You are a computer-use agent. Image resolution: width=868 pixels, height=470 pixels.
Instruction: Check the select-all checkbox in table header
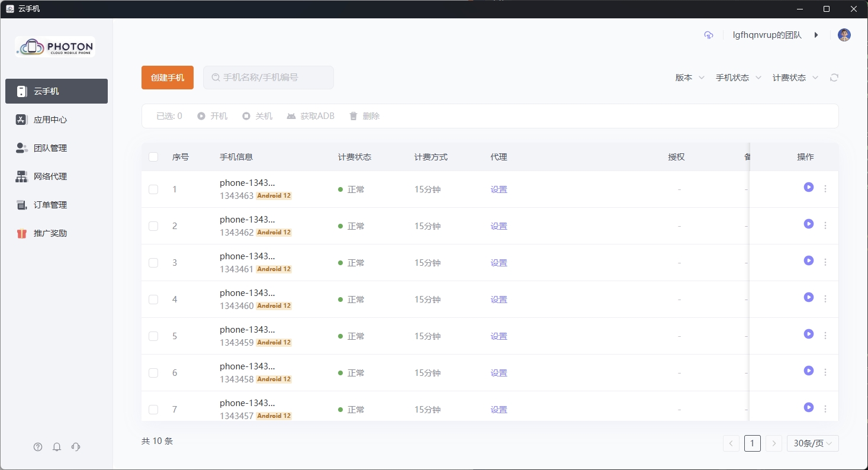click(153, 157)
